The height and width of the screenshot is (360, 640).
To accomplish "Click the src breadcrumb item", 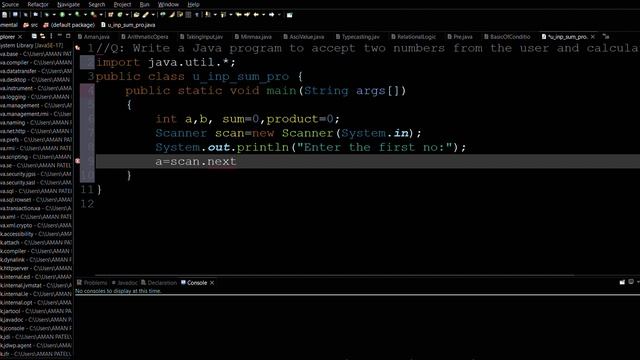I will click(x=31, y=25).
